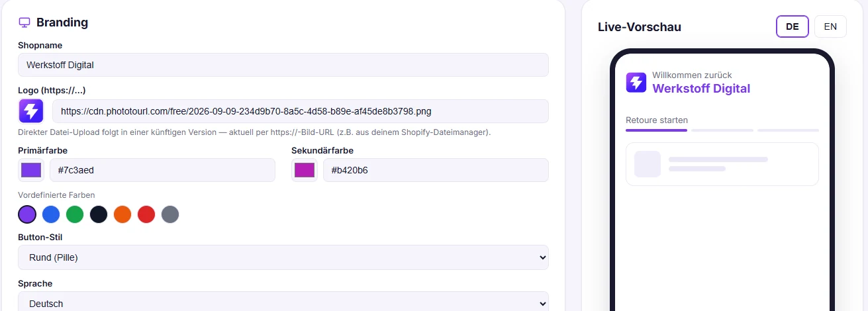
Task: Select the orange predefined color
Action: (122, 214)
